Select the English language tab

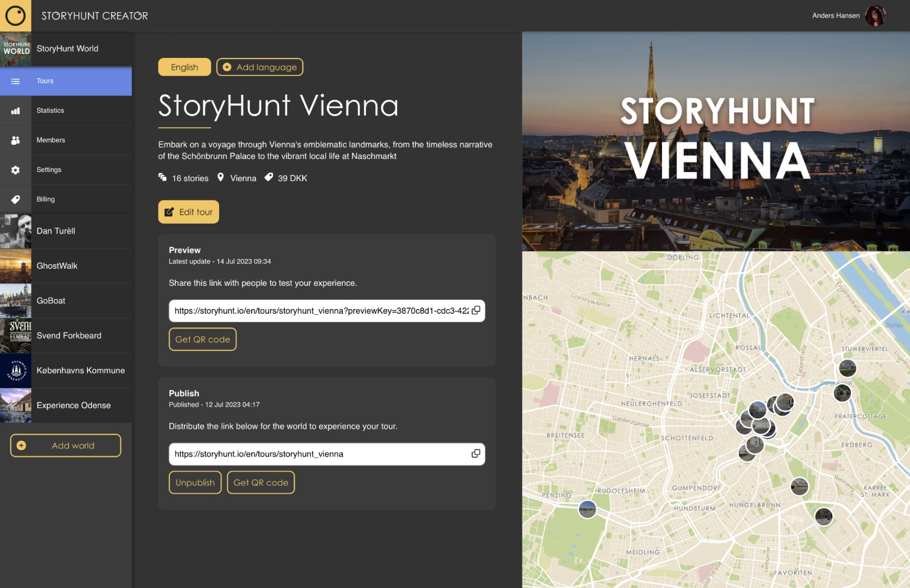coord(184,67)
